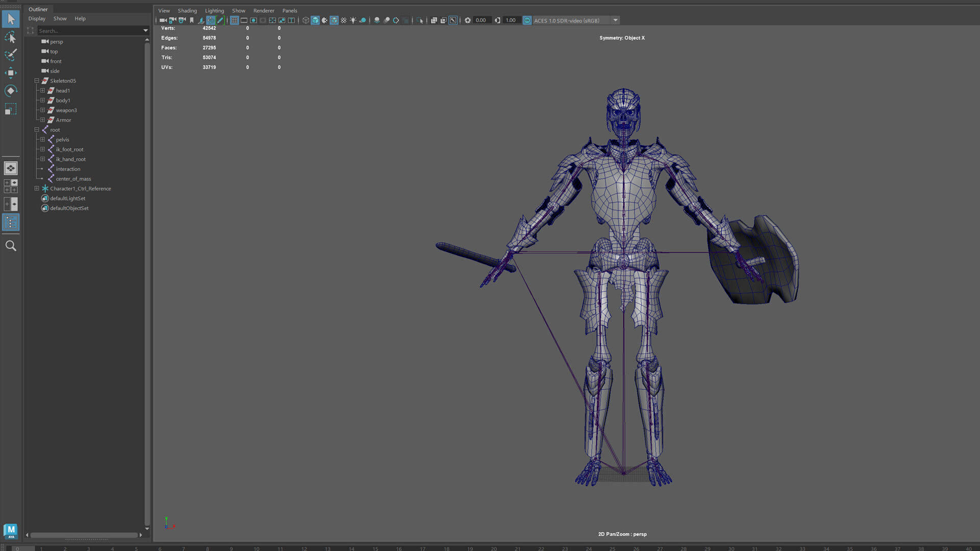Select the ik_foot_root joint
The width and height of the screenshot is (980, 551).
pos(69,149)
